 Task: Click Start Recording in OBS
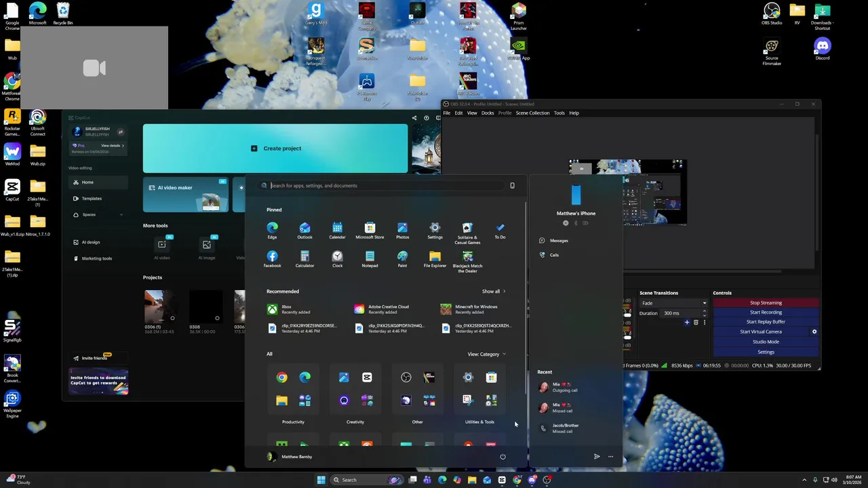click(766, 312)
